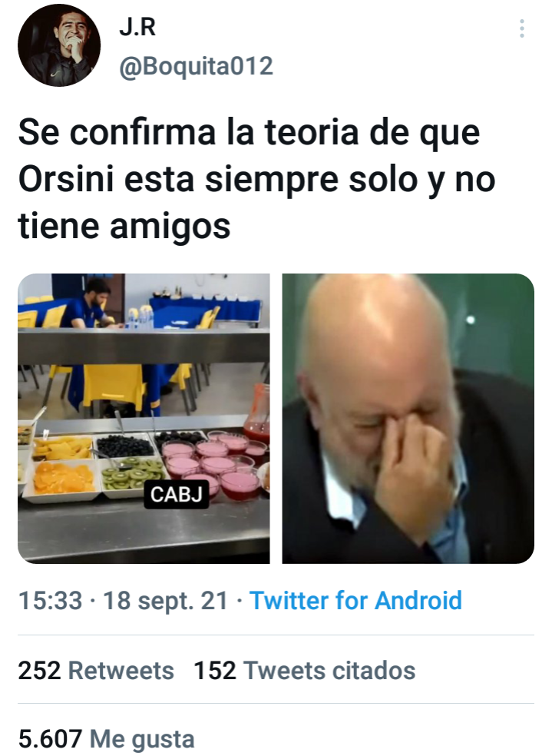
Task: Open J.R's profile avatar picture
Action: click(x=59, y=45)
